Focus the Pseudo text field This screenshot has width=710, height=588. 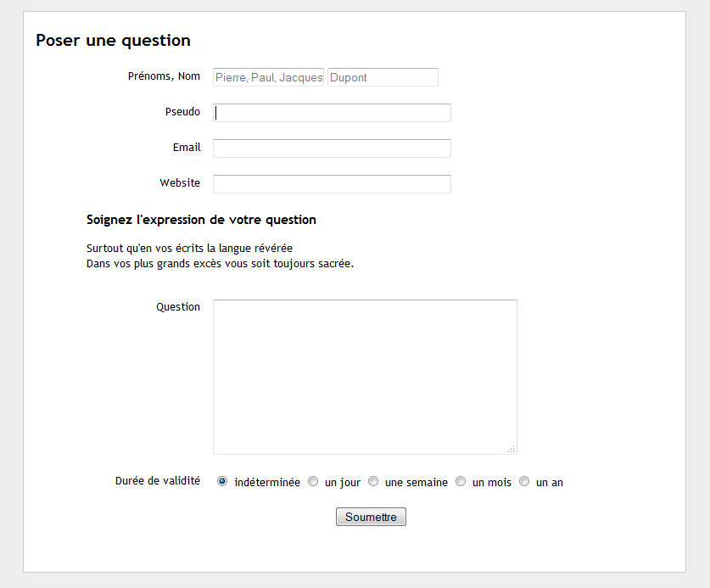click(x=332, y=113)
